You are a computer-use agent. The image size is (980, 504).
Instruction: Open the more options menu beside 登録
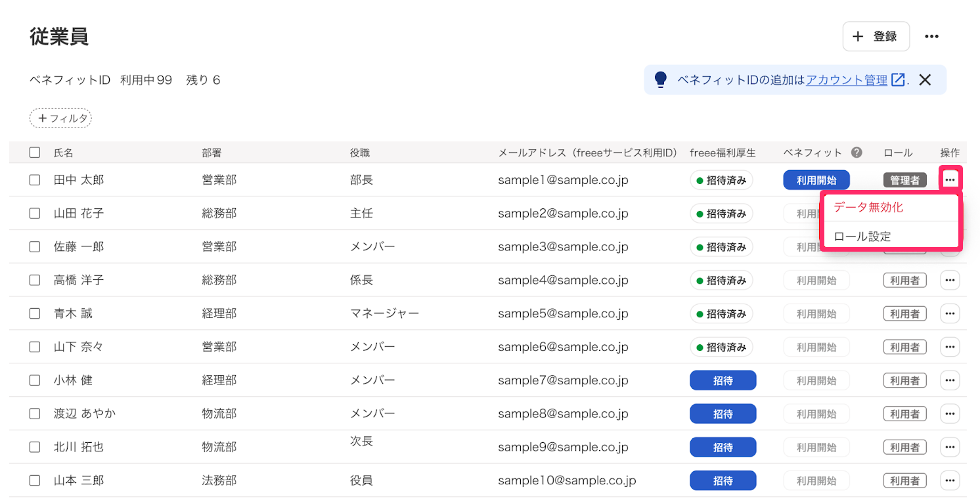tap(931, 36)
